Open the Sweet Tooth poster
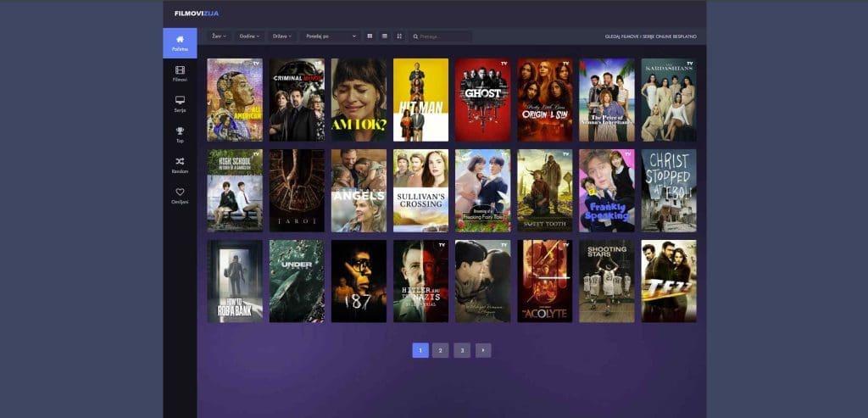This screenshot has height=418, width=868. 545,191
